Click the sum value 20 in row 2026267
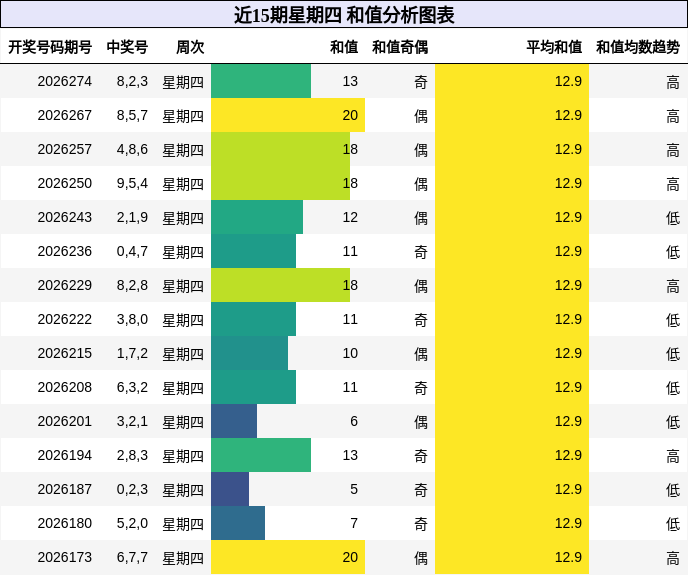Viewport: 688px width, 575px height. [x=350, y=115]
